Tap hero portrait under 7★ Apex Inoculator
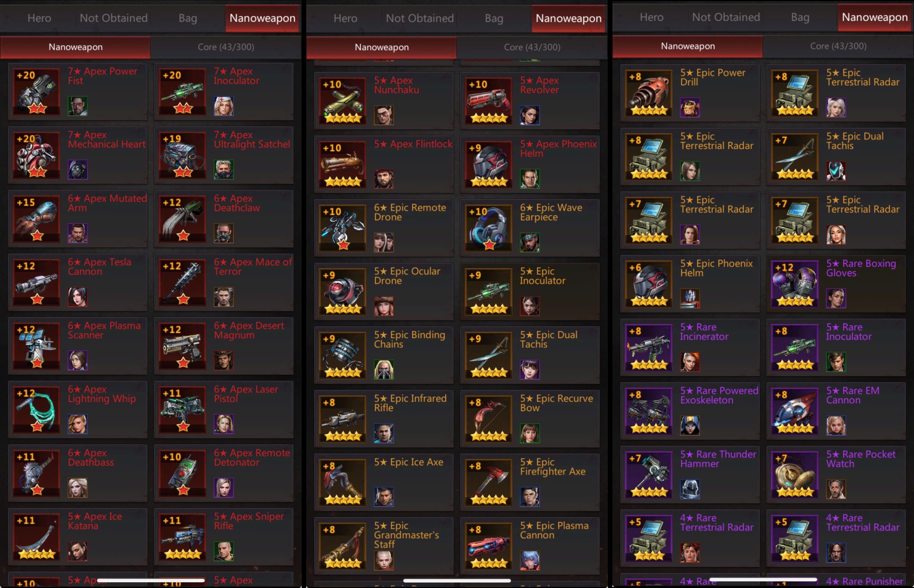This screenshot has height=588, width=914. pyautogui.click(x=224, y=106)
